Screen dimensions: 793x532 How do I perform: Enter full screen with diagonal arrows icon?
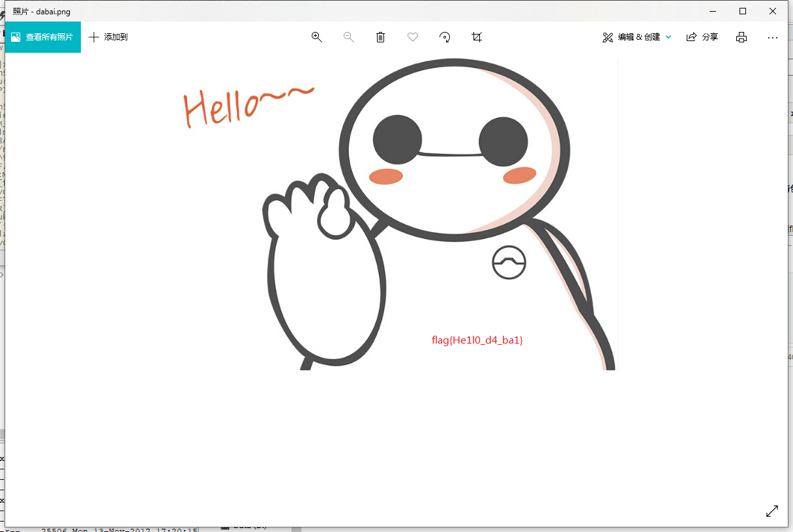tap(772, 511)
